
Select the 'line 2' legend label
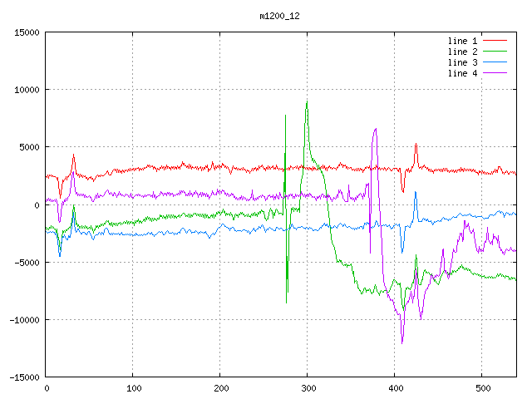coord(463,52)
